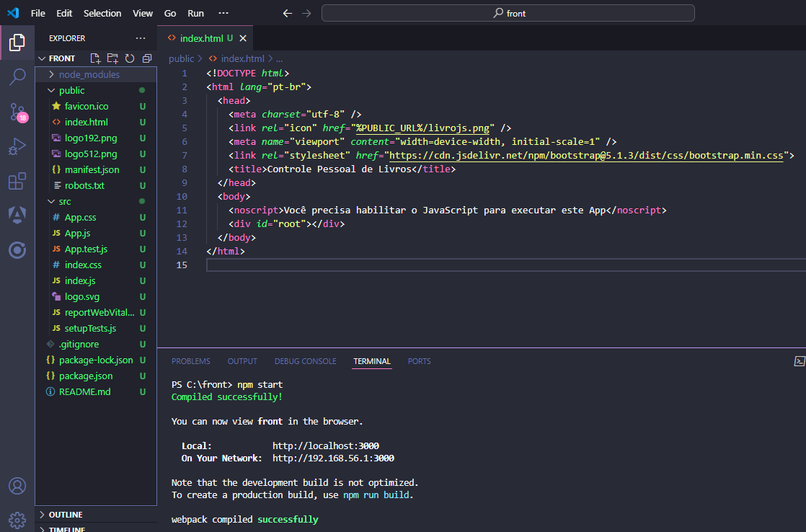Screen dimensions: 806x532
Task: Open the Accounts icon
Action: (x=17, y=486)
